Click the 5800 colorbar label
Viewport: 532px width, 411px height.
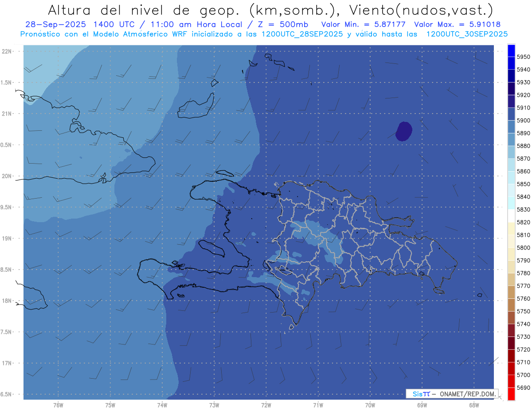[x=523, y=247]
